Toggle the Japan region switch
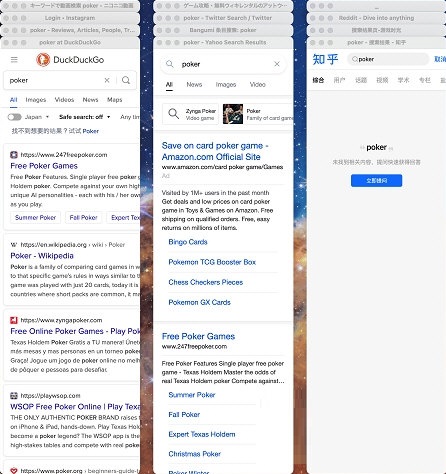Viewport: 446px width, 474px height. click(x=14, y=117)
